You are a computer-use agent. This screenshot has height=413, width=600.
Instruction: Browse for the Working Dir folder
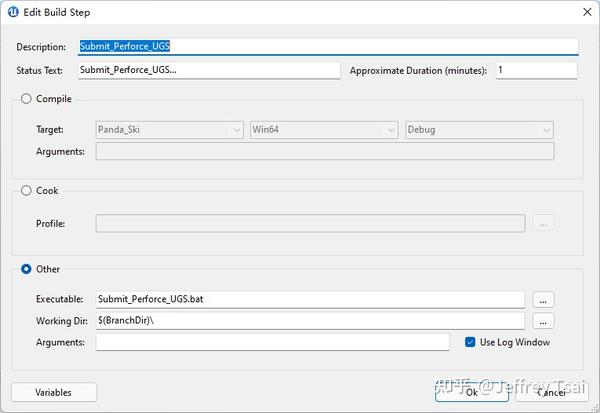pyautogui.click(x=543, y=321)
